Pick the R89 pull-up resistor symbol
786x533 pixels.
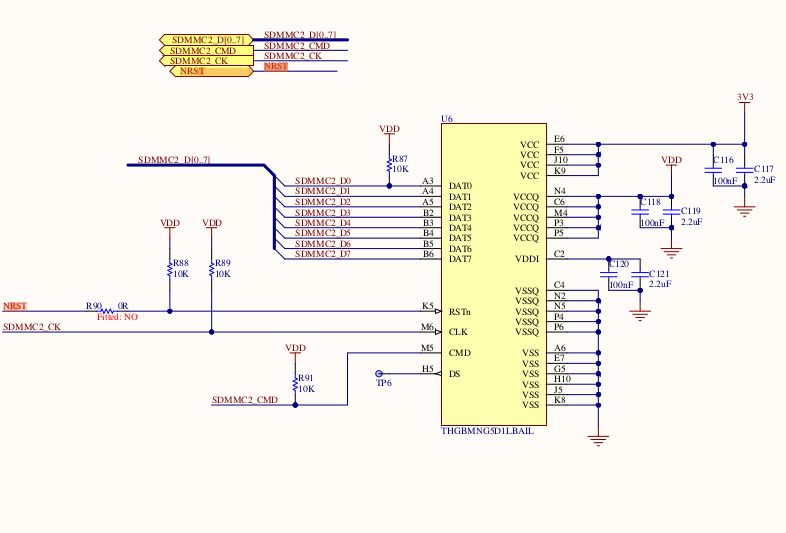click(212, 269)
